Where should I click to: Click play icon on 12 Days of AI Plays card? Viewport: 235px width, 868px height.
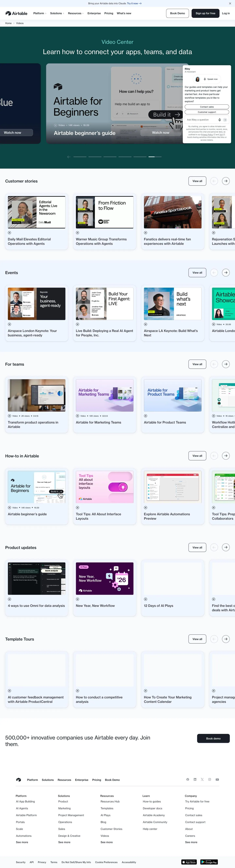point(146,599)
